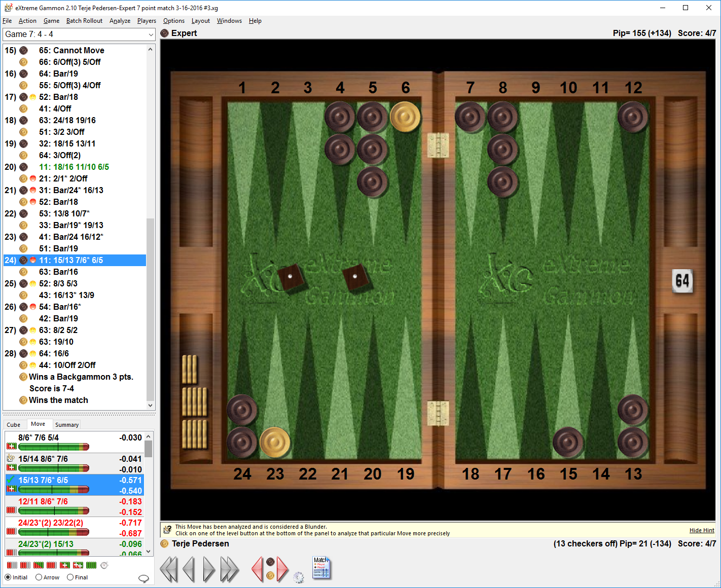Image resolution: width=721 pixels, height=588 pixels.
Task: Click the double-left arrow to go to previous game
Action: coord(169,569)
